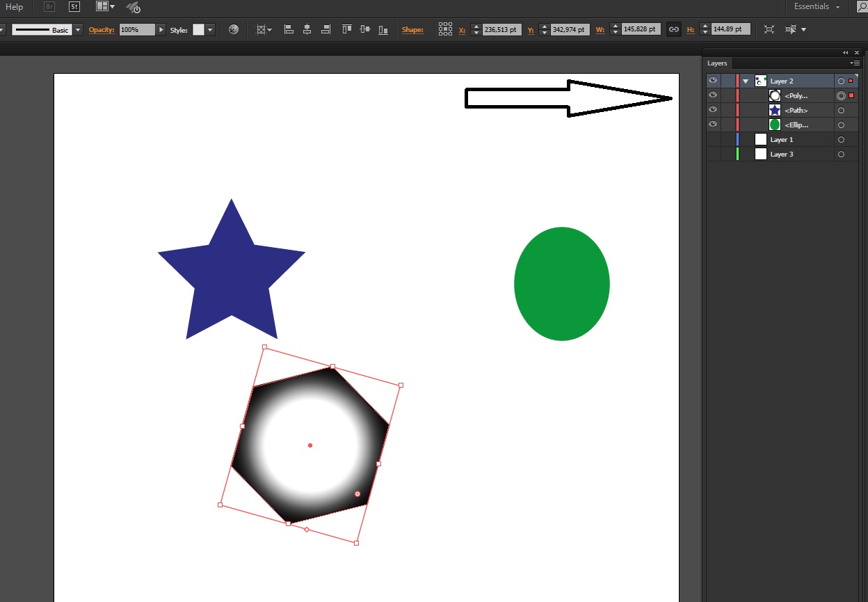Click the Recolor Artwork color wheel icon
Viewport: 868px width, 602px height.
[x=234, y=30]
